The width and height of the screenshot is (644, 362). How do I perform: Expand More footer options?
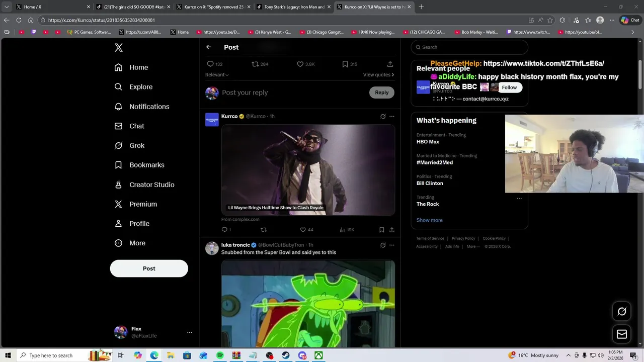click(x=473, y=246)
